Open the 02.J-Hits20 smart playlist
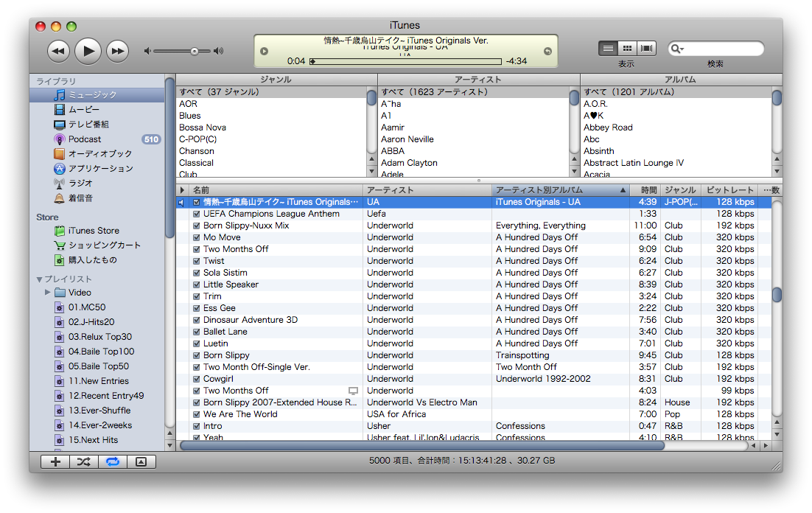Viewport: 812px width, 513px height. tap(97, 322)
